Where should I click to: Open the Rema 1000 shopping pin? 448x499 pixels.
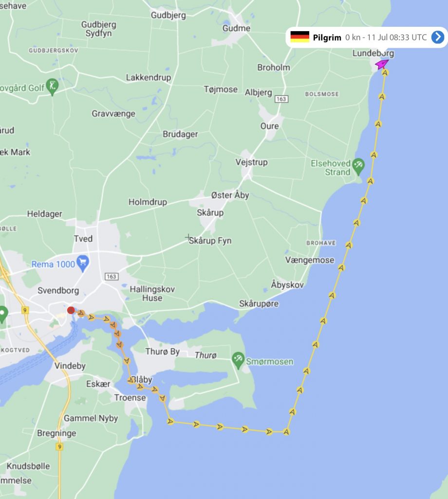tap(83, 264)
